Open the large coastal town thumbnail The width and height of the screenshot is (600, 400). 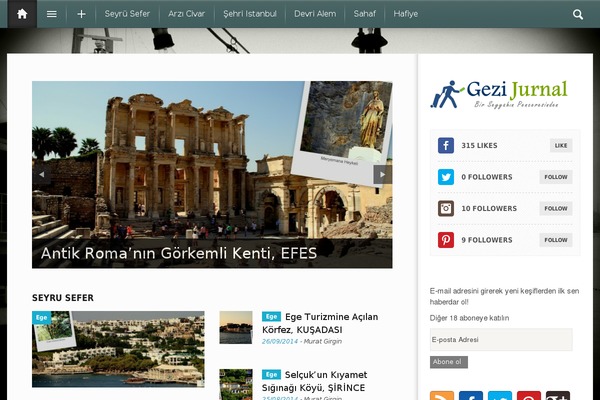click(x=118, y=349)
